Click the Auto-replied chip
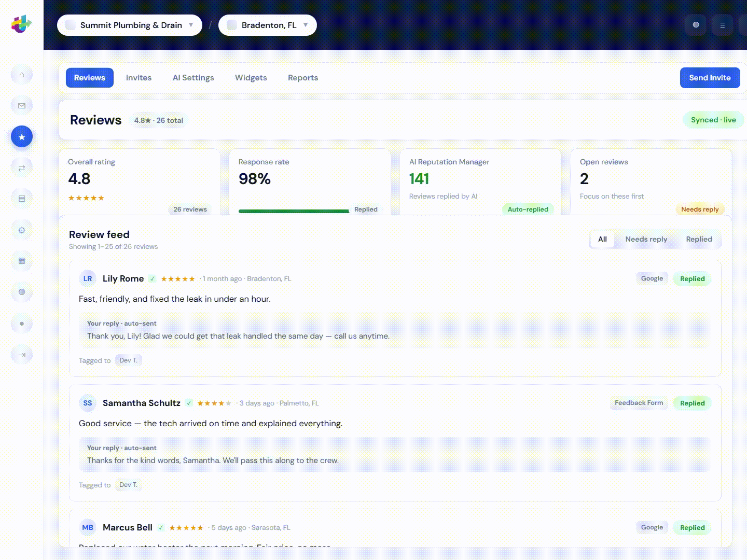747x560 pixels. (528, 209)
